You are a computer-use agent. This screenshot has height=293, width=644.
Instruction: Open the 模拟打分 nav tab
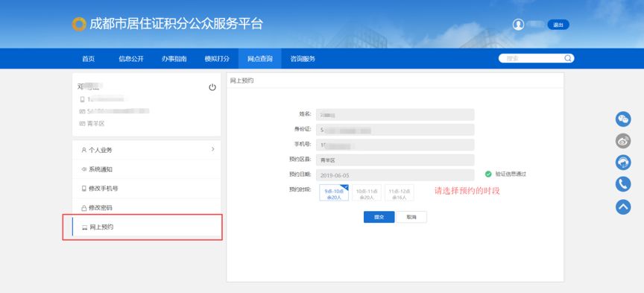pyautogui.click(x=217, y=59)
